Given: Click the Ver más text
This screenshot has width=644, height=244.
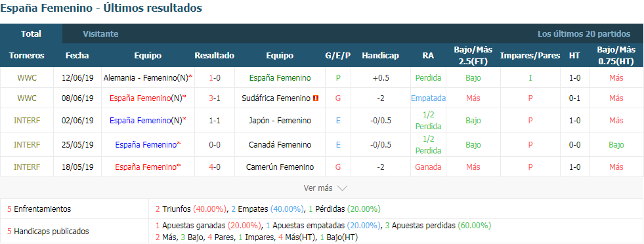Looking at the screenshot, I should [318, 188].
